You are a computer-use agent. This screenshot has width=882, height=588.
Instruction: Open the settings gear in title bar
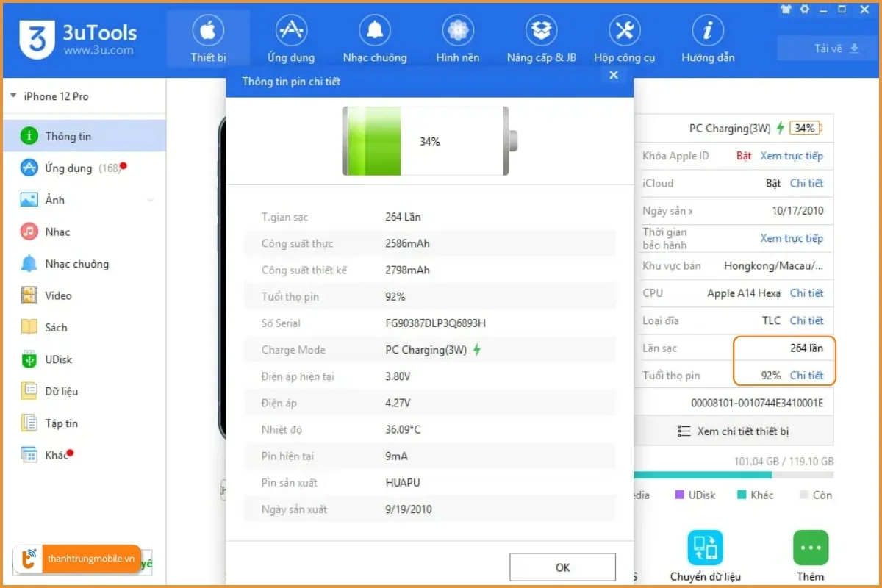804,10
